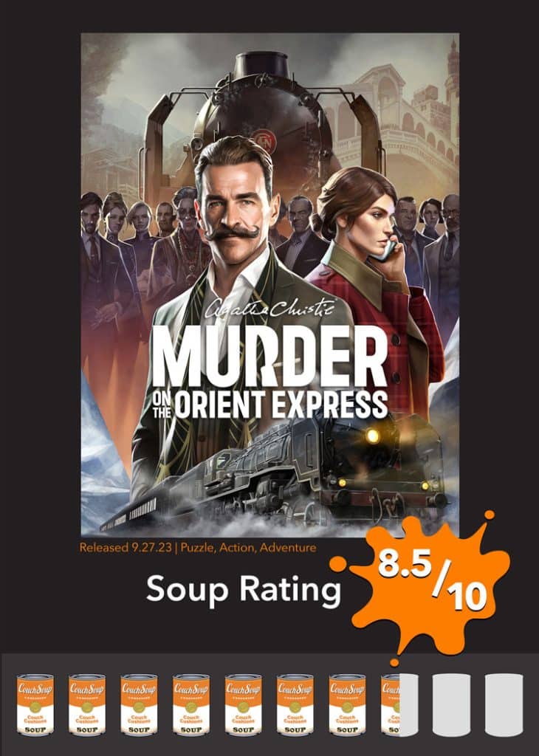539x756 pixels.
Task: Click the Released 9.27.23 date text
Action: (126, 548)
